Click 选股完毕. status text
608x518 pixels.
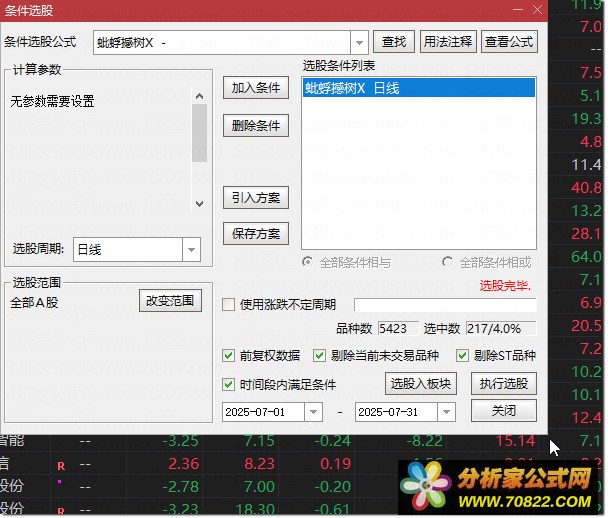point(505,286)
